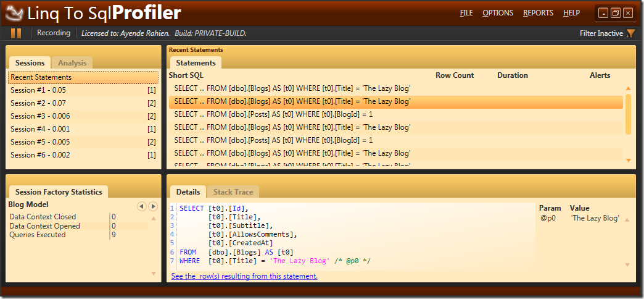Click the @p0 parameter name
Image resolution: width=644 pixels, height=299 pixels.
[548, 219]
